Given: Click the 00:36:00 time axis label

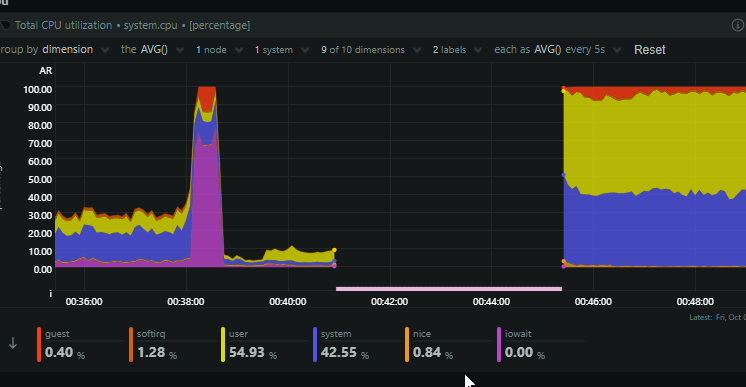Looking at the screenshot, I should tap(84, 301).
